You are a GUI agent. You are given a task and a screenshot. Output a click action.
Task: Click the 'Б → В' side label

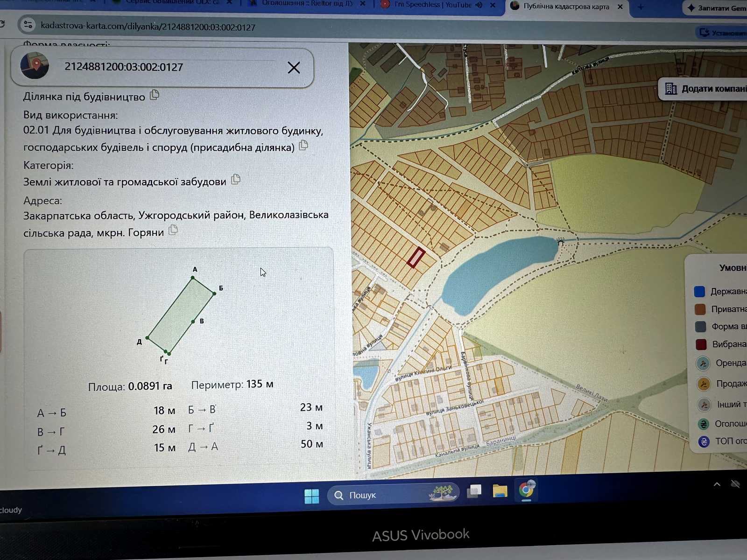pos(202,410)
